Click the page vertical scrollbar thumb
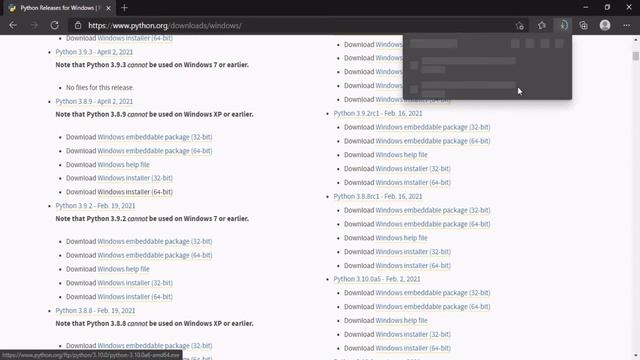Image resolution: width=640 pixels, height=360 pixels. click(636, 56)
